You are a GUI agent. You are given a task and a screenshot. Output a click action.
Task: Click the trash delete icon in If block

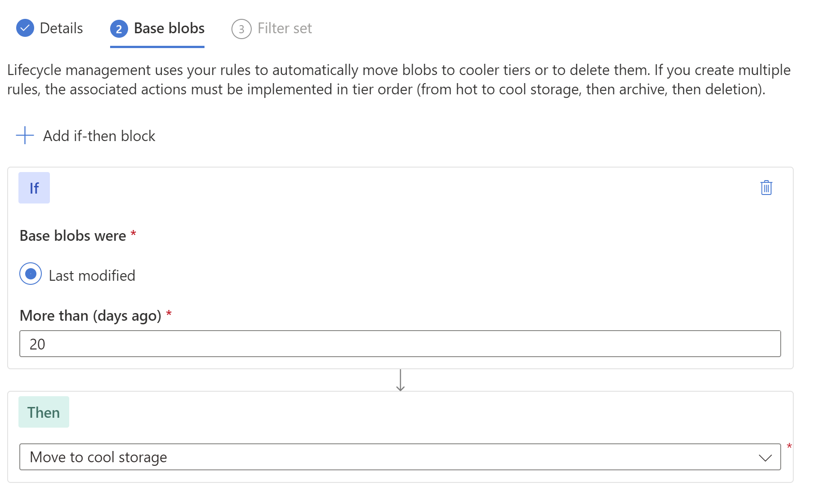[x=766, y=187]
